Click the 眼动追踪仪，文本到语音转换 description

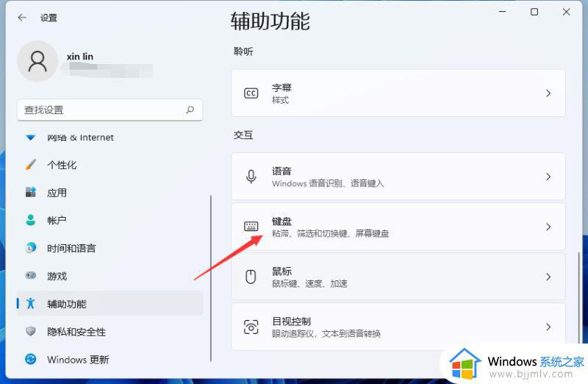tap(326, 334)
